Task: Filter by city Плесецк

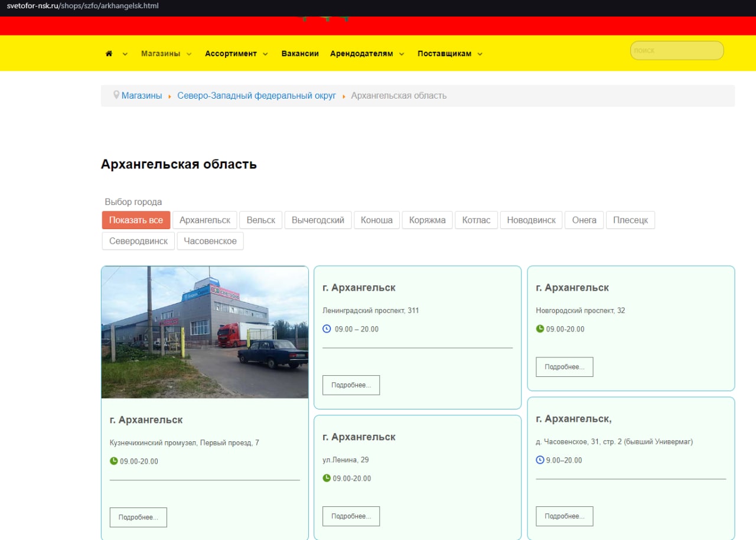Action: [x=630, y=220]
